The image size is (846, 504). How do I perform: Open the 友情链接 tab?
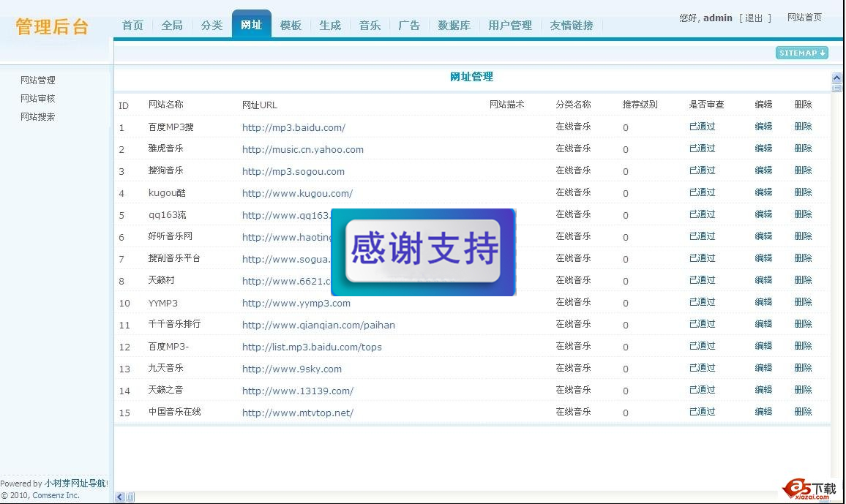coord(572,26)
